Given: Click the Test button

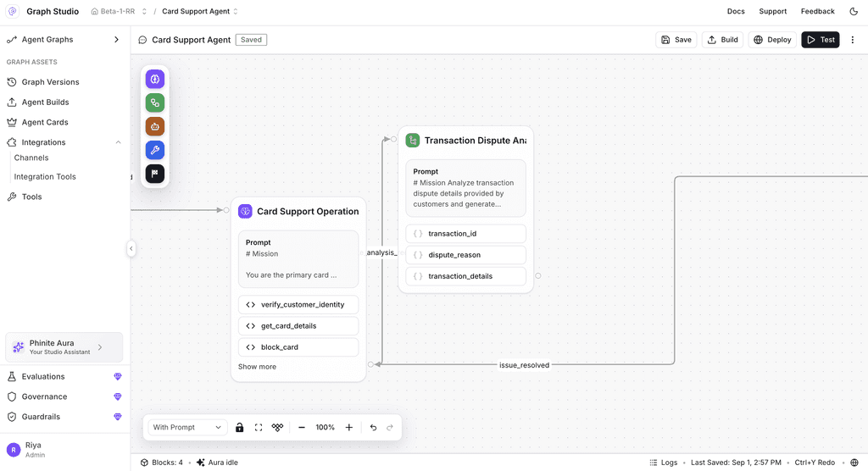Looking at the screenshot, I should pos(821,40).
